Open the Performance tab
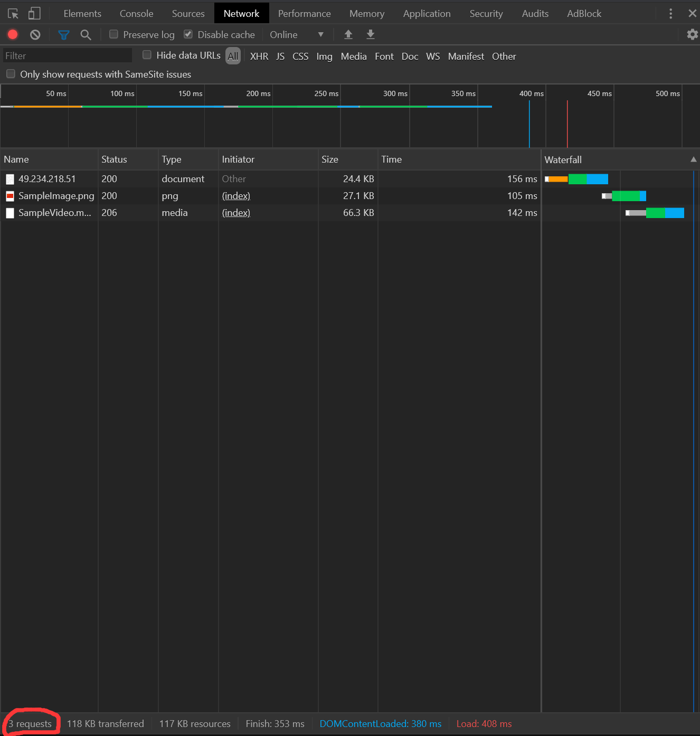 coord(305,14)
